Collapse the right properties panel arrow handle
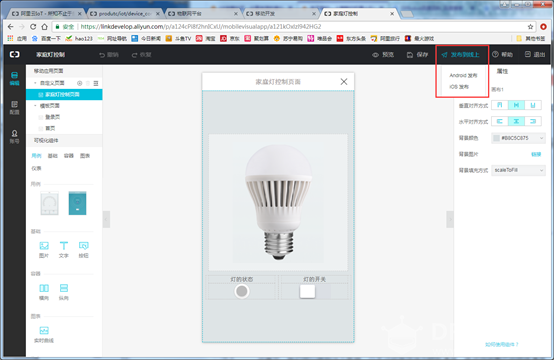Viewport: 554px width, 360px height. coord(450,219)
